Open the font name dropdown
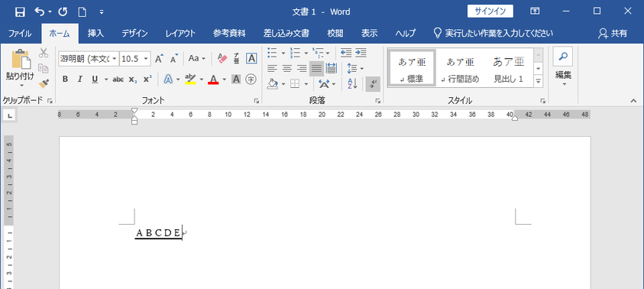The height and width of the screenshot is (289, 644). (114, 59)
